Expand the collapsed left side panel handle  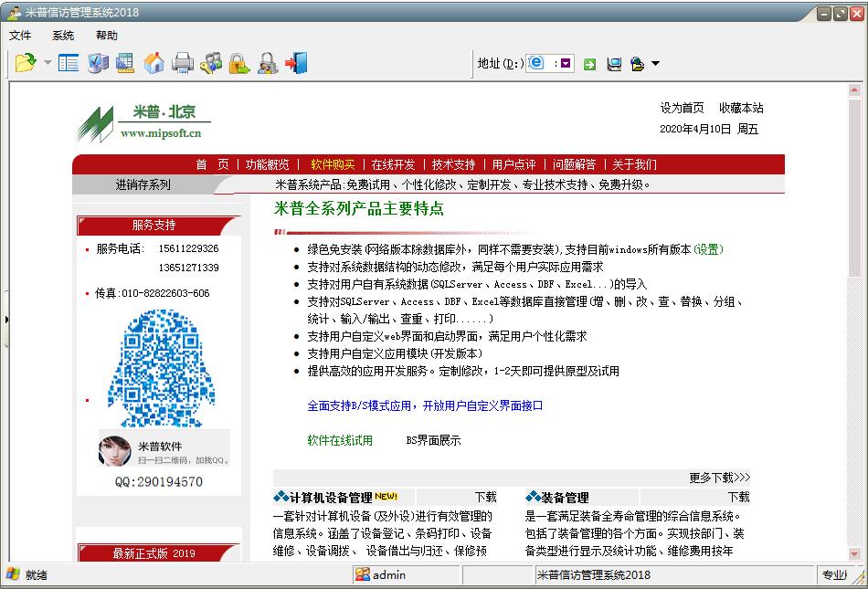coord(6,319)
